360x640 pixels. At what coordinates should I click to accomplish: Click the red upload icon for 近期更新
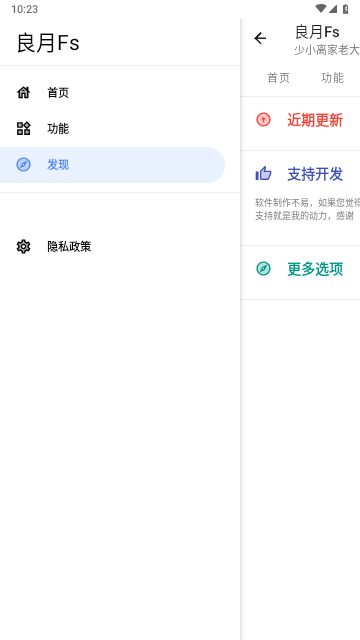click(x=263, y=120)
